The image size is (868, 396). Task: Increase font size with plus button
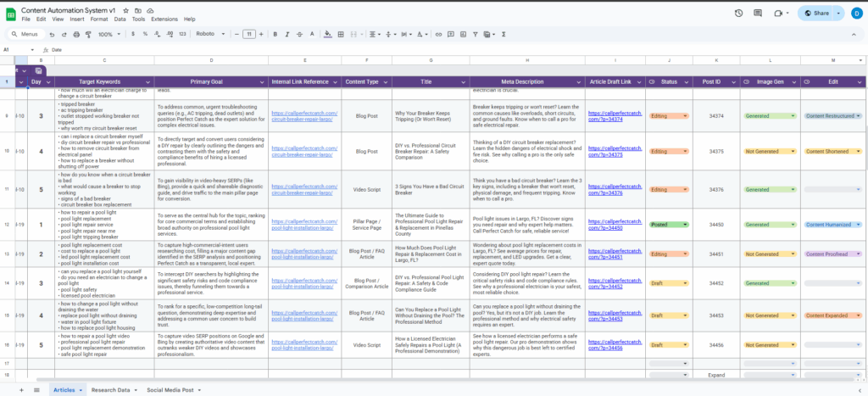tap(261, 34)
